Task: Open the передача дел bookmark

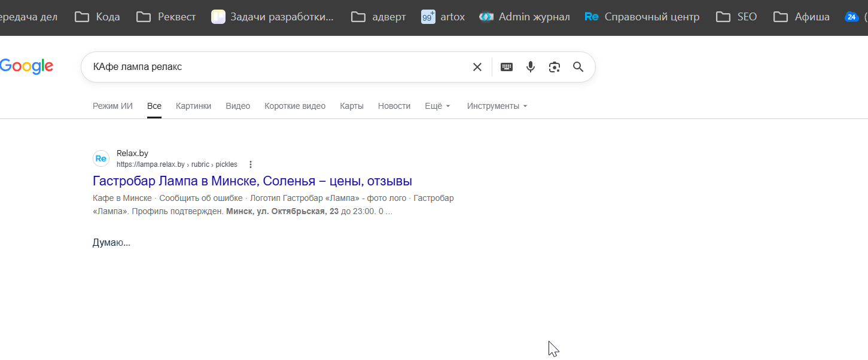Action: [x=29, y=17]
